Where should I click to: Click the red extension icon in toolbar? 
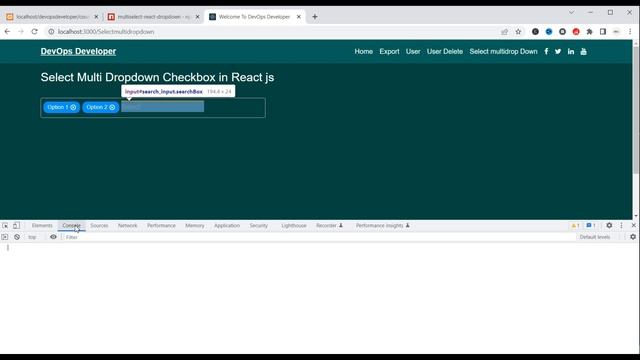(x=576, y=31)
